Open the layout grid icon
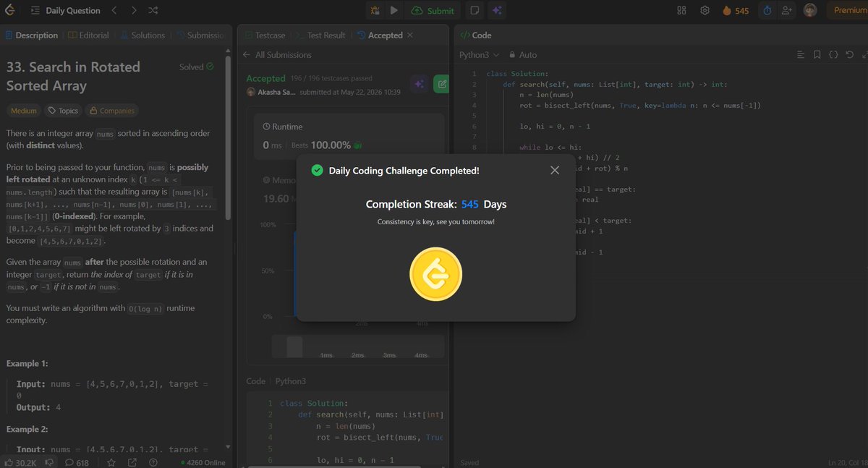868x468 pixels. coord(681,10)
